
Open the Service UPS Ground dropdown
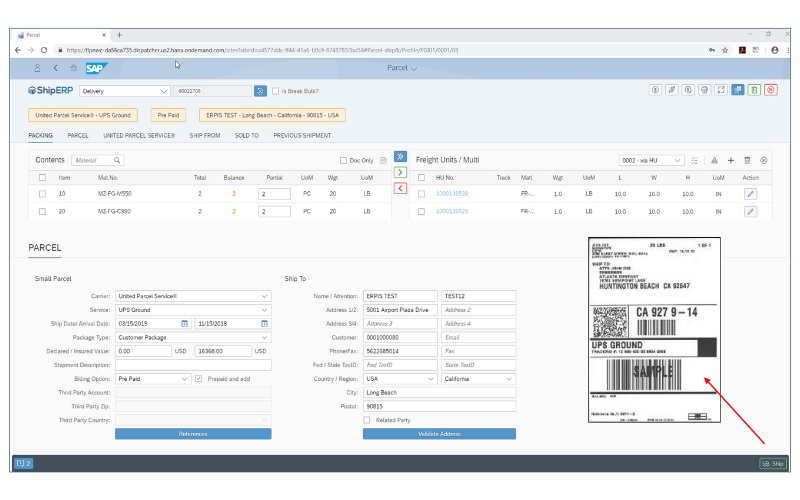coord(193,310)
